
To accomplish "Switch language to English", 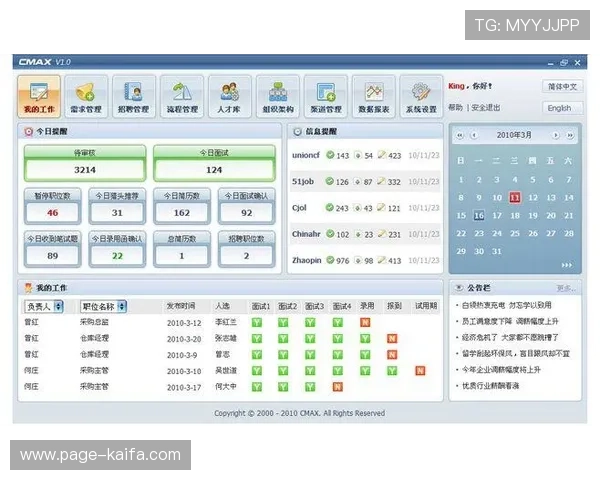I will 562,108.
